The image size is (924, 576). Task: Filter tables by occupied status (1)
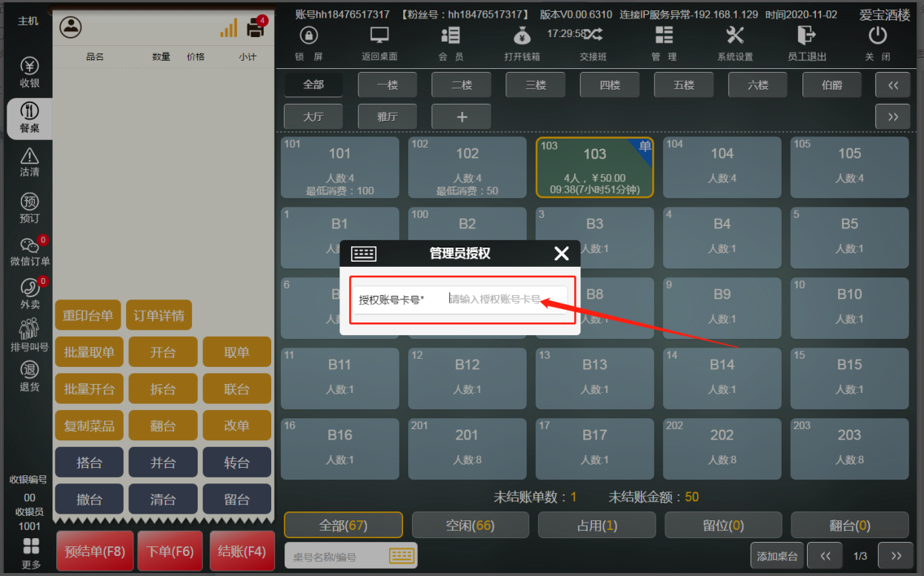pyautogui.click(x=596, y=525)
